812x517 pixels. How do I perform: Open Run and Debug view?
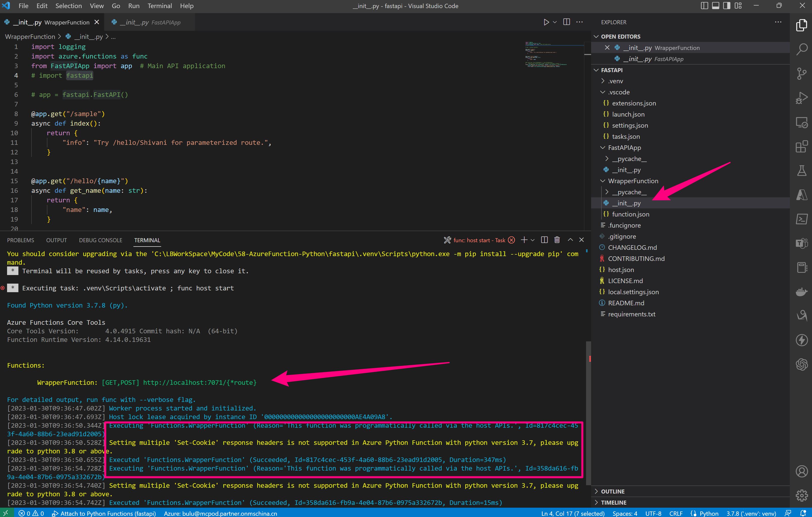click(802, 98)
